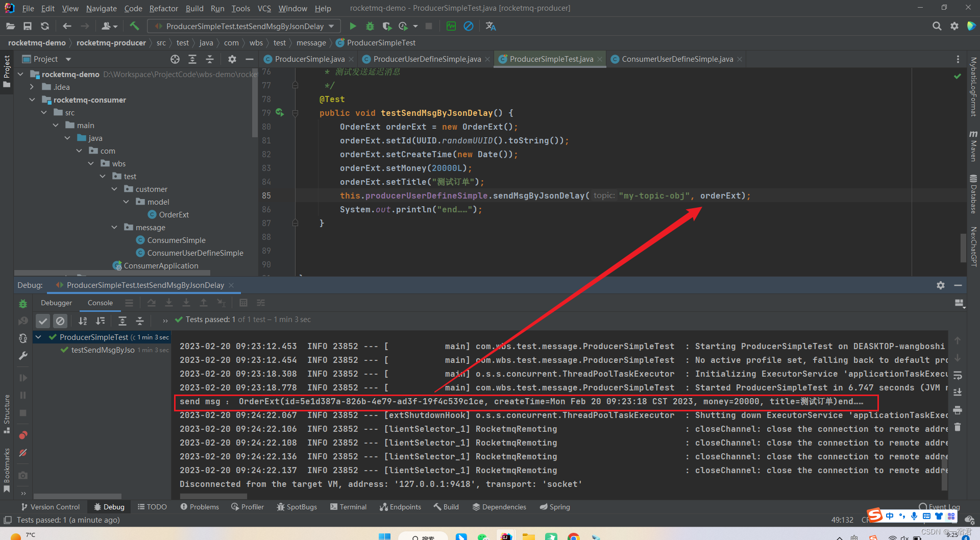Clear console with trash icon
The image size is (980, 540).
click(958, 427)
